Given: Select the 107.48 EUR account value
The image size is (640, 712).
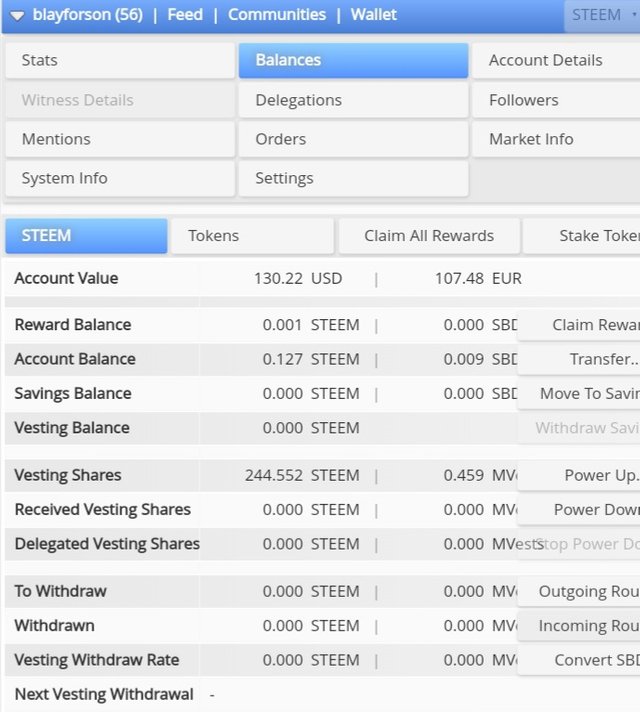Looking at the screenshot, I should (x=478, y=278).
